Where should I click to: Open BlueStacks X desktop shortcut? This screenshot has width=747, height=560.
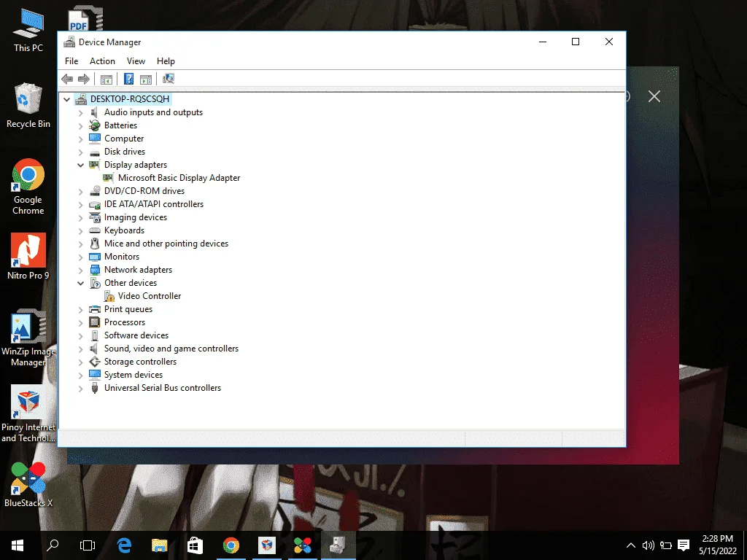coord(28,484)
